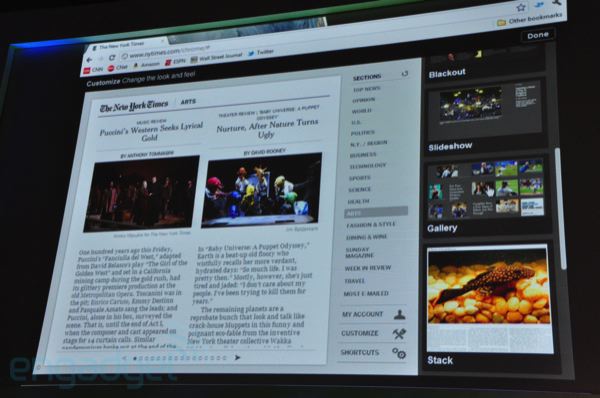Open the Fashion & Style section

point(370,225)
